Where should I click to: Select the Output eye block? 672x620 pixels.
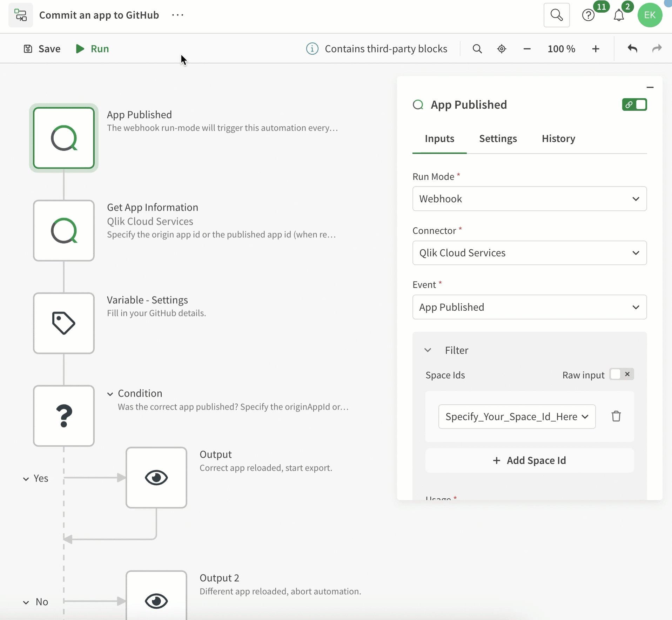(156, 477)
